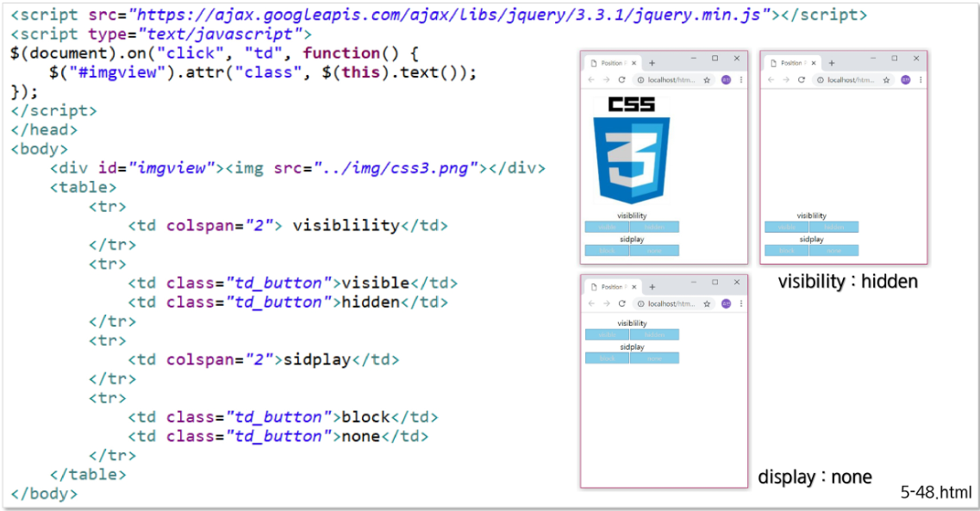This screenshot has height=511, width=980.
Task: Click 'visible' button in CSS3 logo browser window
Action: (x=607, y=227)
